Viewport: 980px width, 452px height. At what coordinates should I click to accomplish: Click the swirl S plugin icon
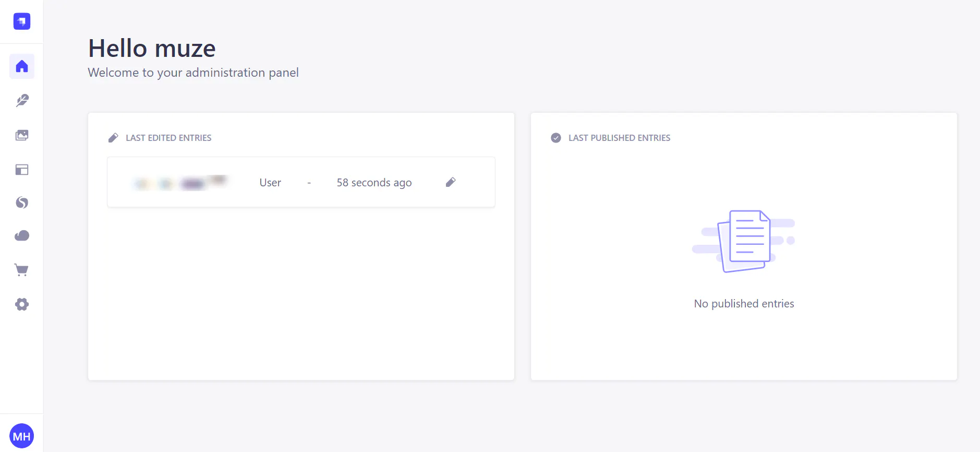(22, 203)
